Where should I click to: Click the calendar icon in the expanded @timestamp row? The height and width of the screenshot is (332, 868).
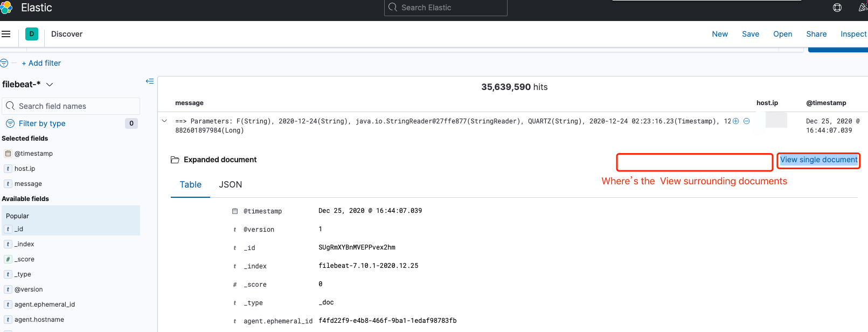click(x=235, y=211)
